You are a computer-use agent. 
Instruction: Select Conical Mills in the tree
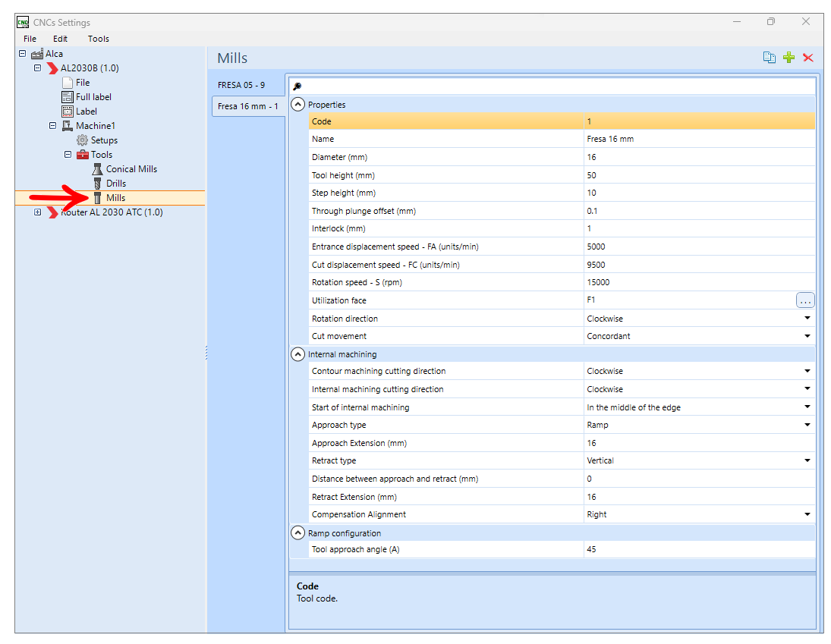click(131, 169)
